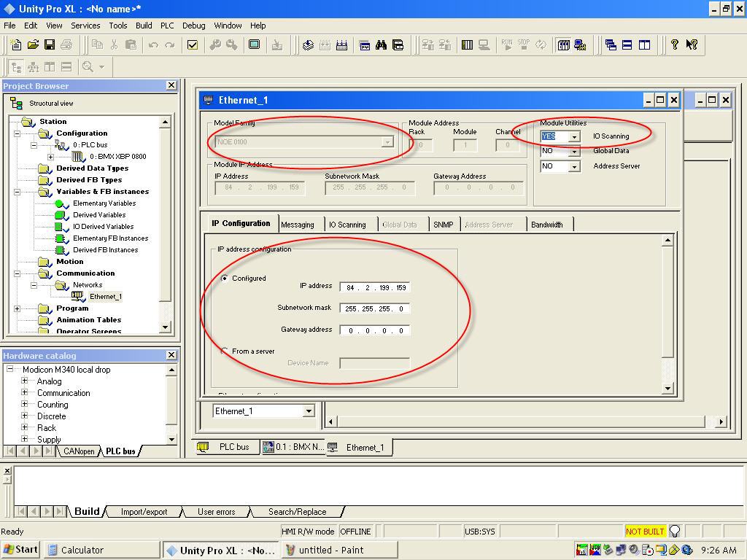Click the Copy icon in toolbar
The image size is (747, 560).
[x=97, y=44]
